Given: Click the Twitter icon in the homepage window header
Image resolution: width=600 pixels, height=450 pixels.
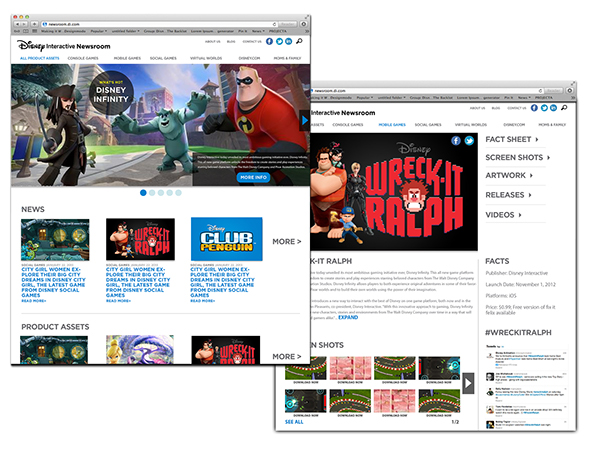Looking at the screenshot, I should pyautogui.click(x=279, y=41).
